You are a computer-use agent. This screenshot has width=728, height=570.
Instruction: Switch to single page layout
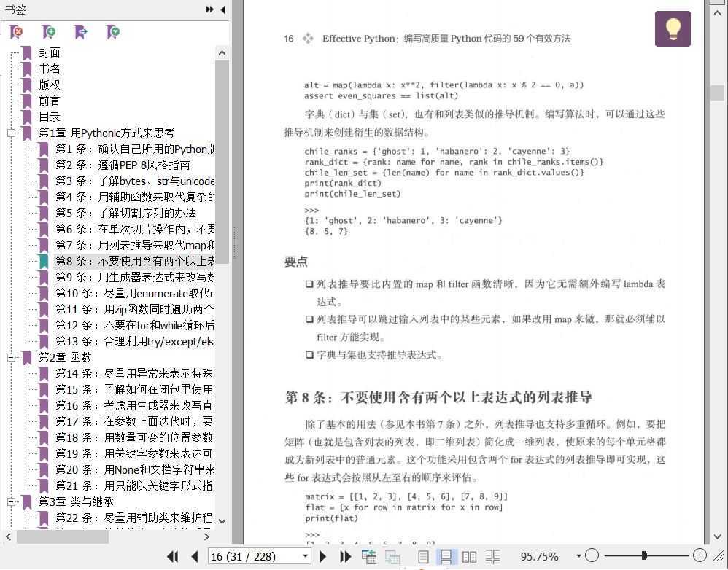(423, 556)
